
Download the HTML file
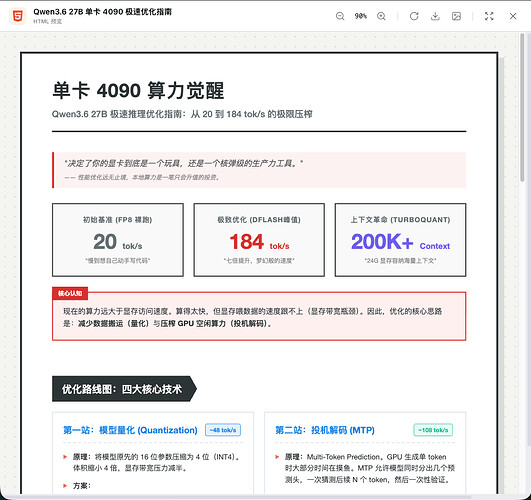coord(435,16)
